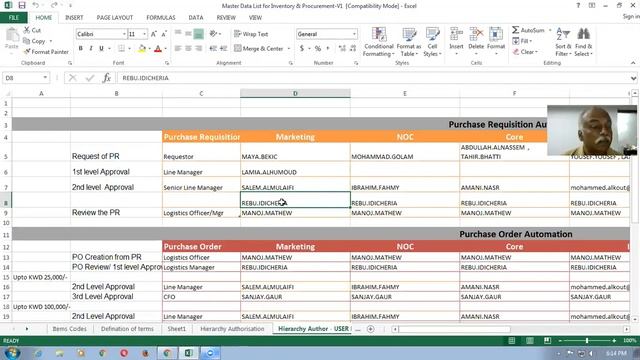Toggle Wrap Text
Viewport: 640px width, 360px height.
(x=251, y=34)
